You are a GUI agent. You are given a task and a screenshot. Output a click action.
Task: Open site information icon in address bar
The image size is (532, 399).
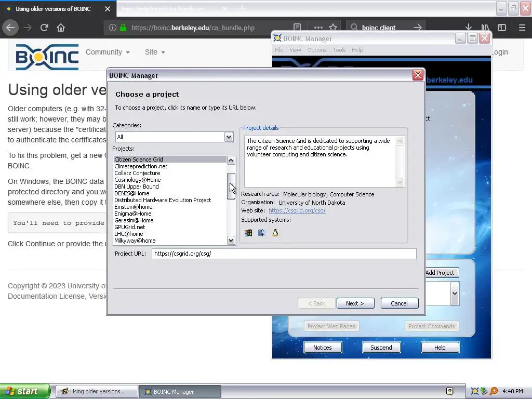point(113,28)
